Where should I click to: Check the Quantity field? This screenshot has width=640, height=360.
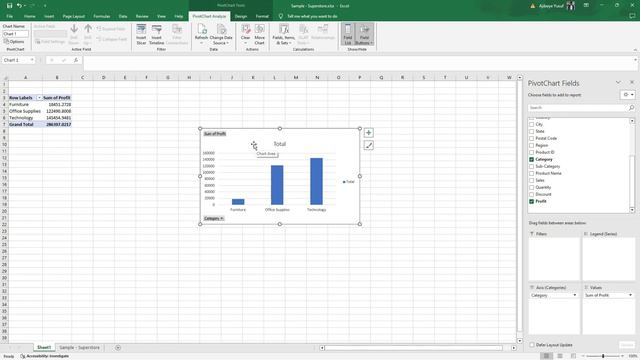(x=531, y=187)
